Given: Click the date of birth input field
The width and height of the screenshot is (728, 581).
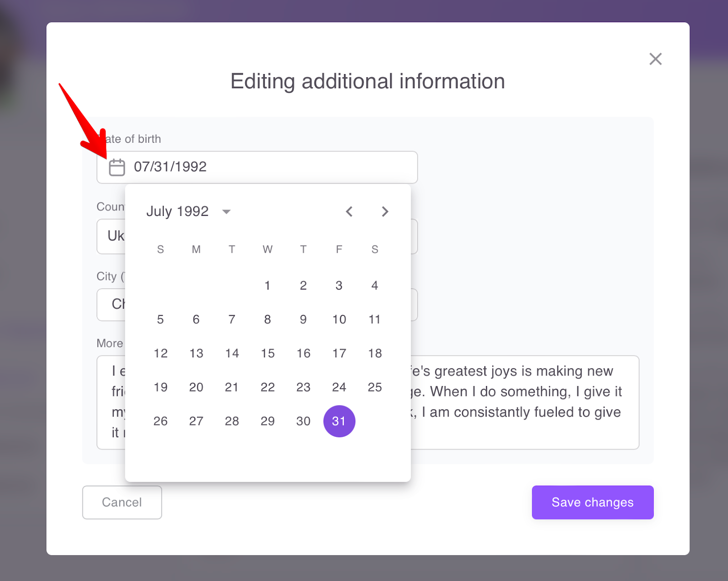Looking at the screenshot, I should [273, 167].
